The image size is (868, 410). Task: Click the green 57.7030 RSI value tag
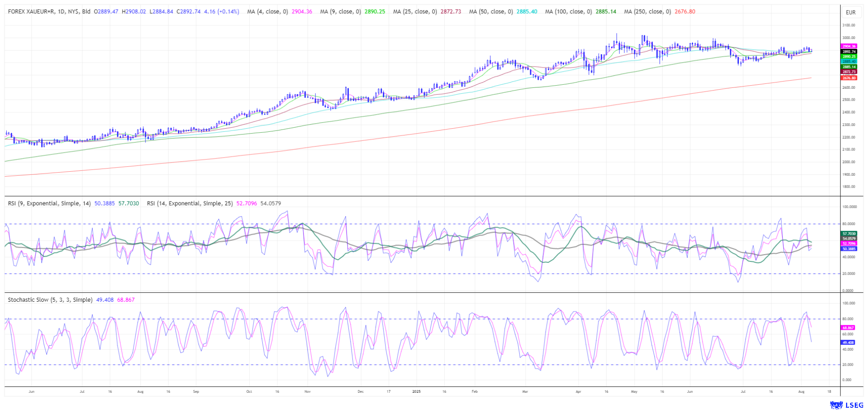[849, 234]
